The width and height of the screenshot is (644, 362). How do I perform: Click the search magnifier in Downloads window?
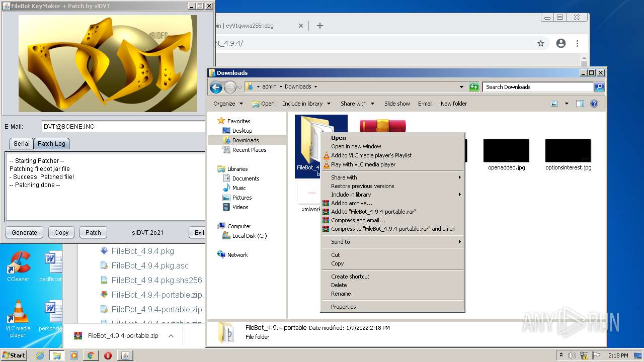point(599,87)
